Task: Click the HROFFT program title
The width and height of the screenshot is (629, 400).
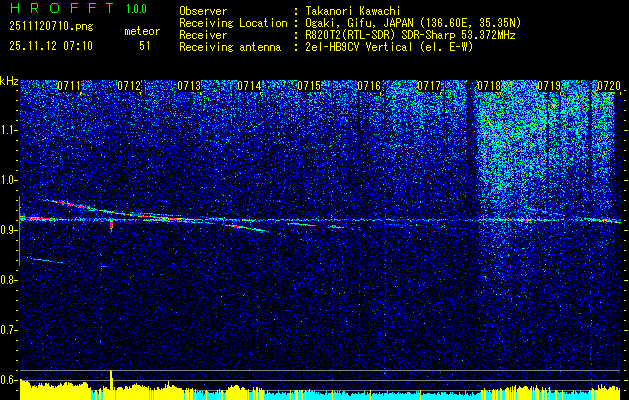Action: pos(62,8)
